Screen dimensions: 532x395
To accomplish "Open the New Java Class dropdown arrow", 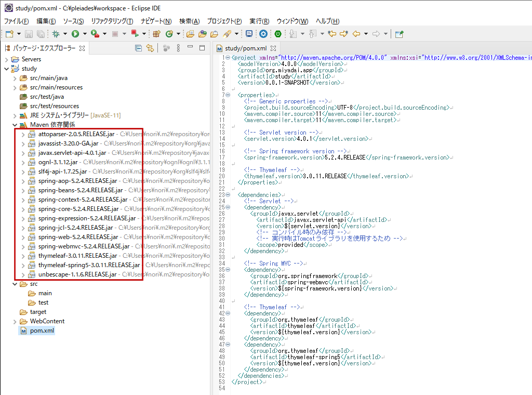I will (178, 34).
